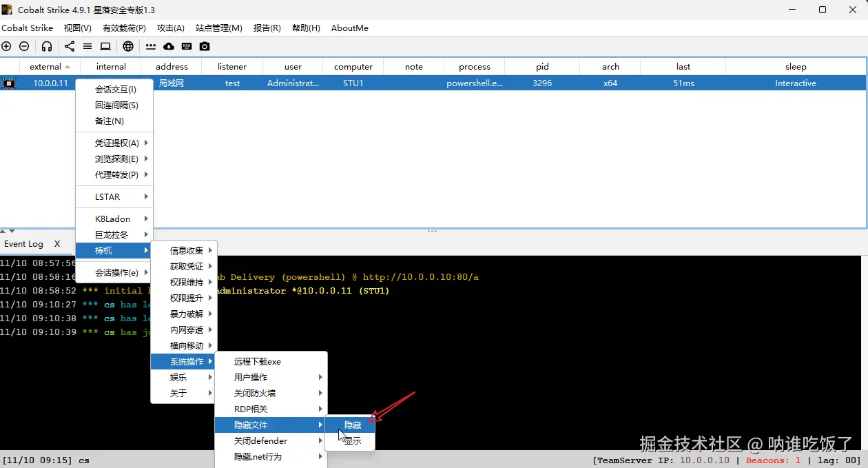Sort sessions by the internal column header

click(x=111, y=67)
